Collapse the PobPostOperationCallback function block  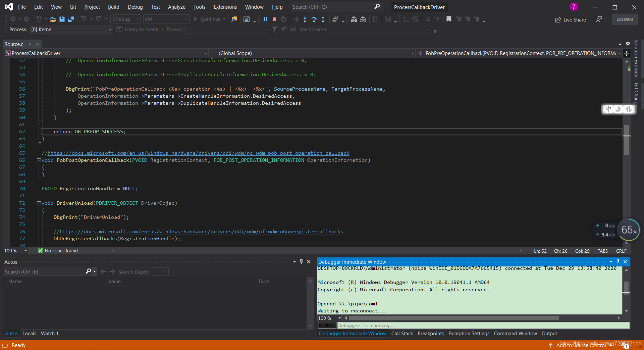(x=39, y=160)
